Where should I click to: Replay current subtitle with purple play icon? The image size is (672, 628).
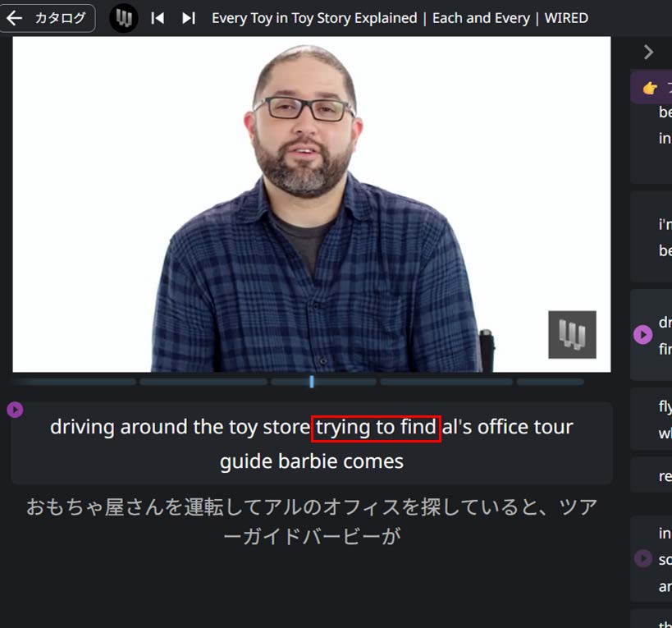(x=15, y=410)
